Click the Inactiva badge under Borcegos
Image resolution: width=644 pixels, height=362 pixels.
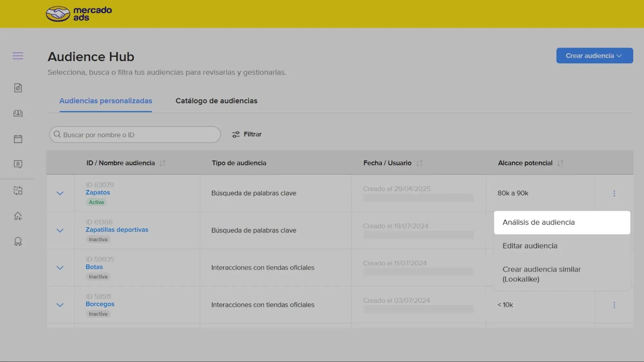(98, 314)
